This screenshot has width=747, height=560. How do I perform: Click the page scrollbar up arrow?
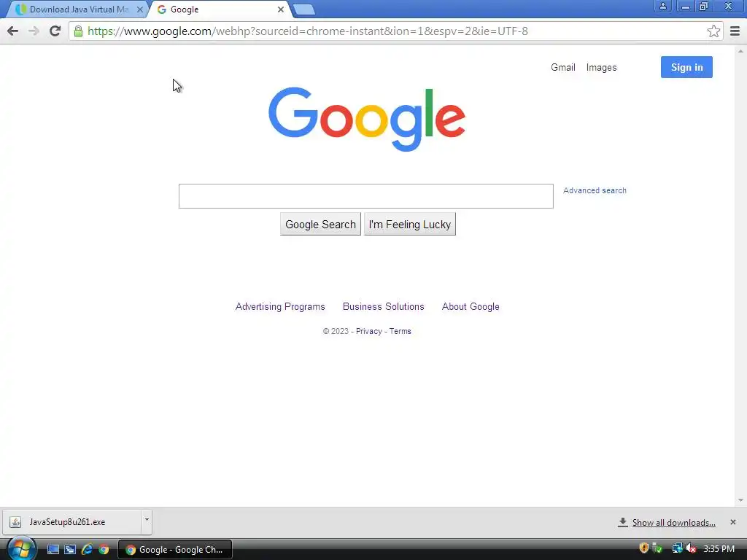740,51
